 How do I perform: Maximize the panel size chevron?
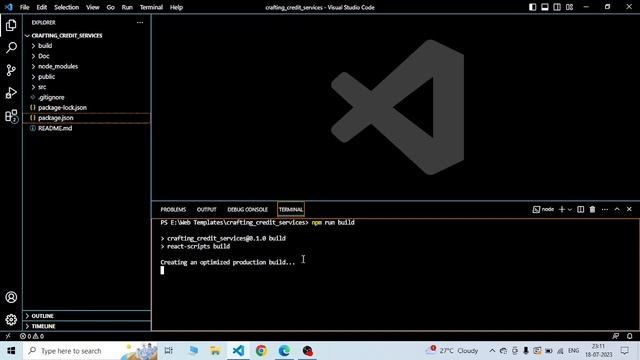tap(617, 209)
